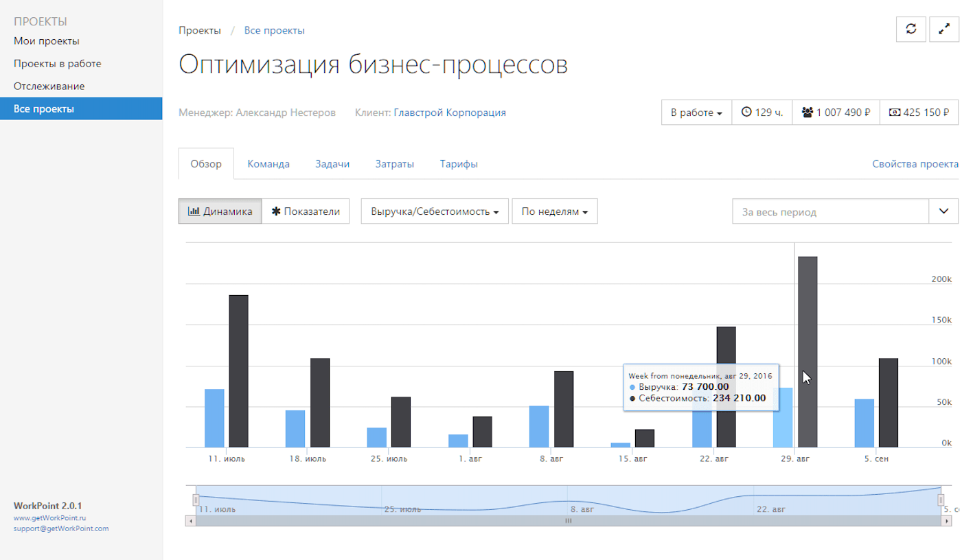
Task: Click the left handle of range navigator
Action: click(x=196, y=500)
